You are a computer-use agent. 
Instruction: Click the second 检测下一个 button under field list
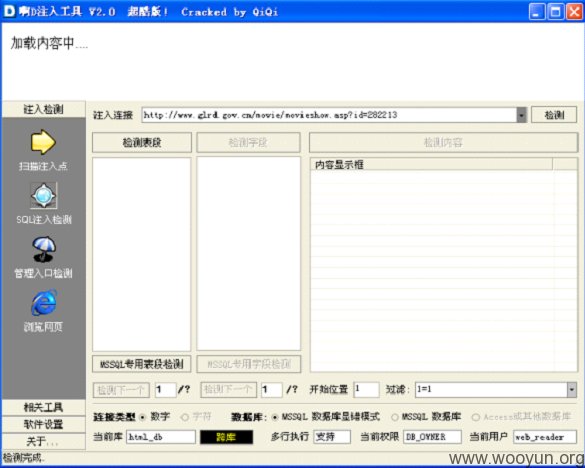pyautogui.click(x=228, y=390)
